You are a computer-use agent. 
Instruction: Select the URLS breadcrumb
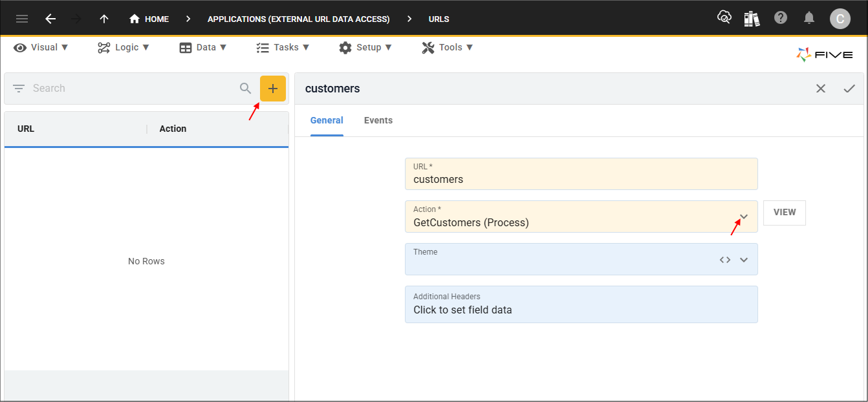click(439, 19)
